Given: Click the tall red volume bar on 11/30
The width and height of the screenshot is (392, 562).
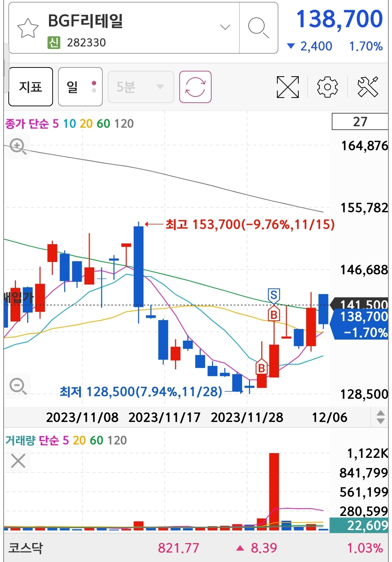Looking at the screenshot, I should [x=274, y=492].
